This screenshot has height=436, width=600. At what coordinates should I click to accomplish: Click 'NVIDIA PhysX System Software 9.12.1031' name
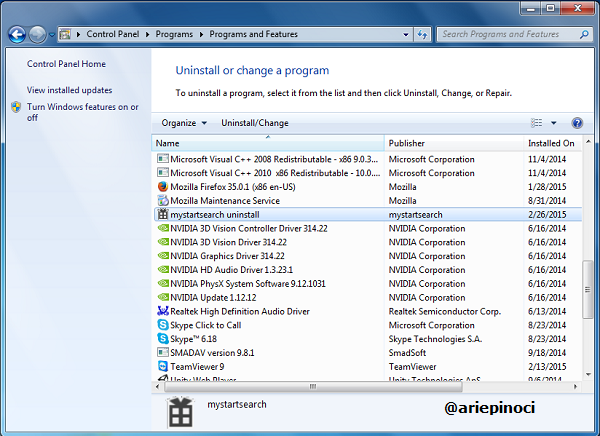click(x=248, y=284)
